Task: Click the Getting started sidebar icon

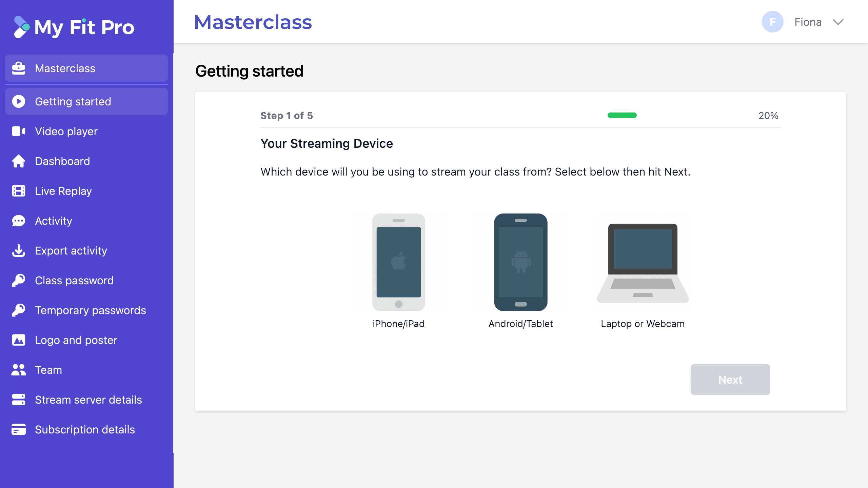Action: click(x=19, y=101)
